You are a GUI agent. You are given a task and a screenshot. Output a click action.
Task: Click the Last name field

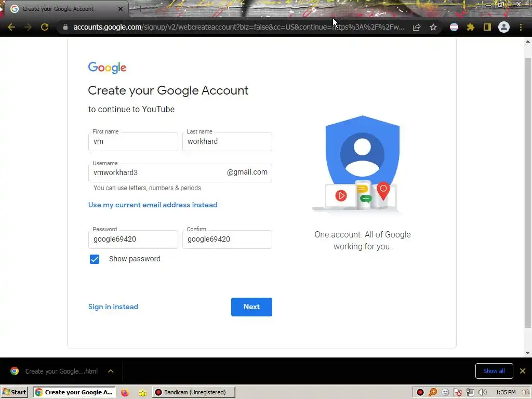click(x=227, y=142)
